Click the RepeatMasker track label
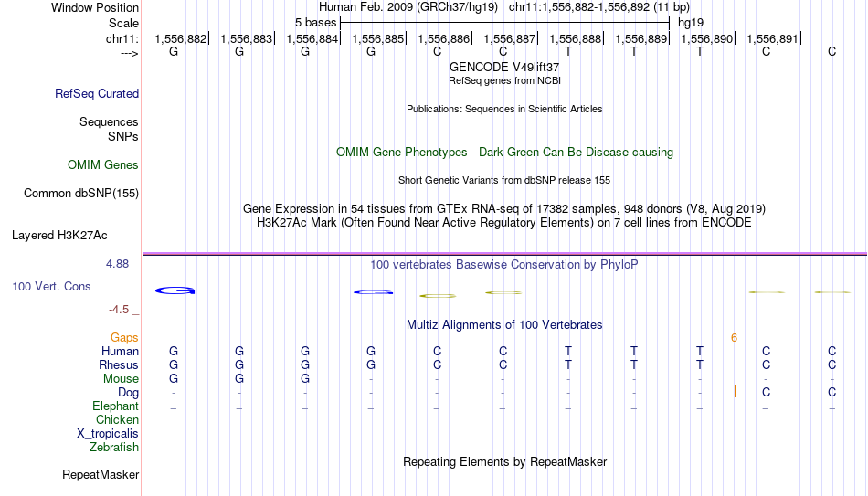 101,474
